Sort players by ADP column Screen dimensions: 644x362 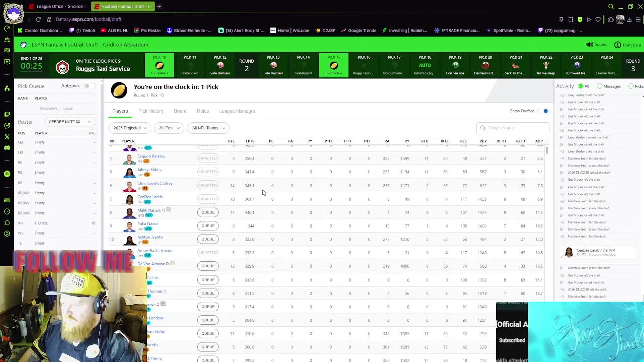pos(539,141)
